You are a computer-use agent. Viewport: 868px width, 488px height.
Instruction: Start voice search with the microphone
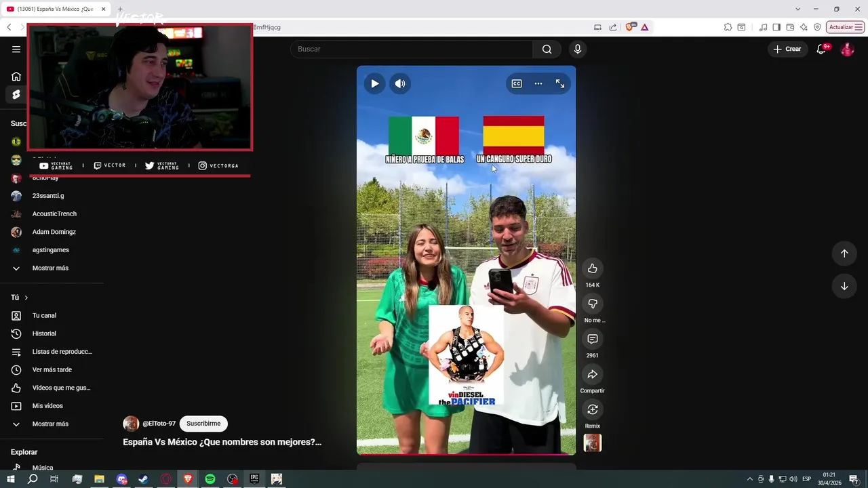[578, 49]
